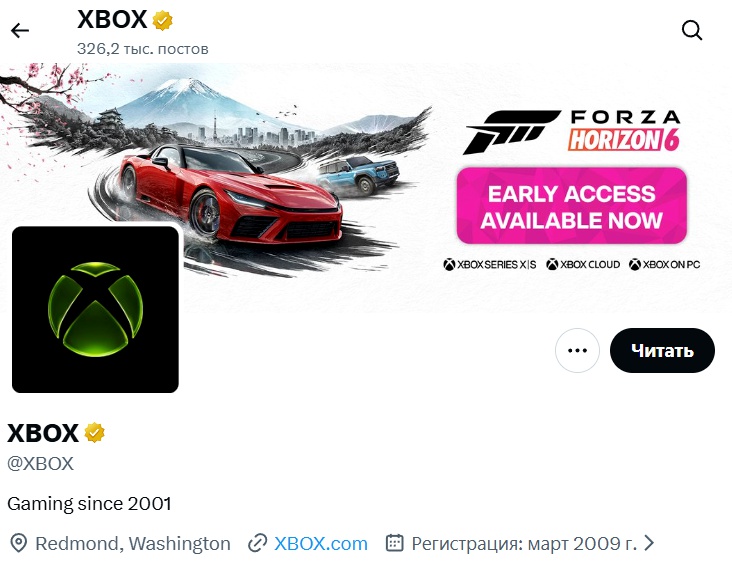732x566 pixels.
Task: Click the gold verified badge in header
Action: click(x=162, y=21)
